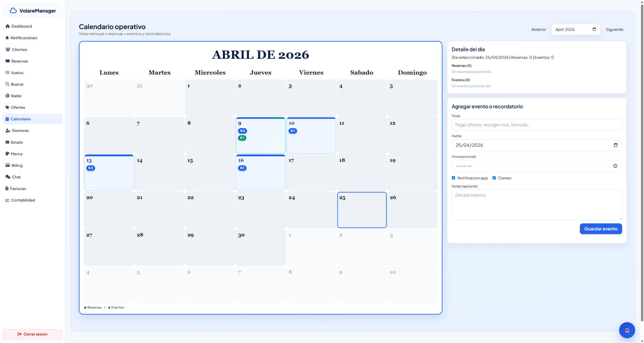The width and height of the screenshot is (644, 343).
Task: Click the E1 event badge on day 9
Action: coord(242,138)
